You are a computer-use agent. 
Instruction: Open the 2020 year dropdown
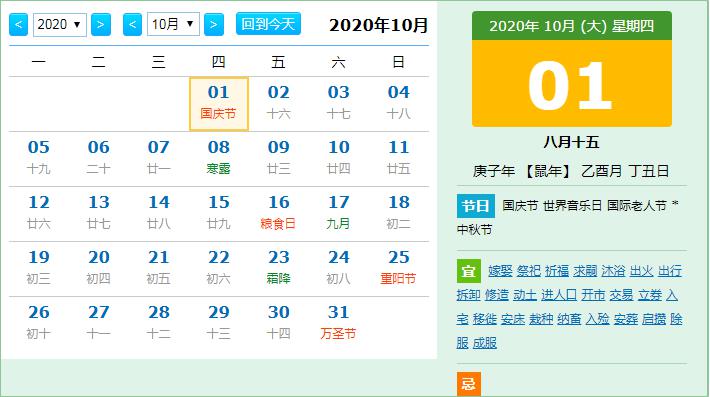point(60,24)
